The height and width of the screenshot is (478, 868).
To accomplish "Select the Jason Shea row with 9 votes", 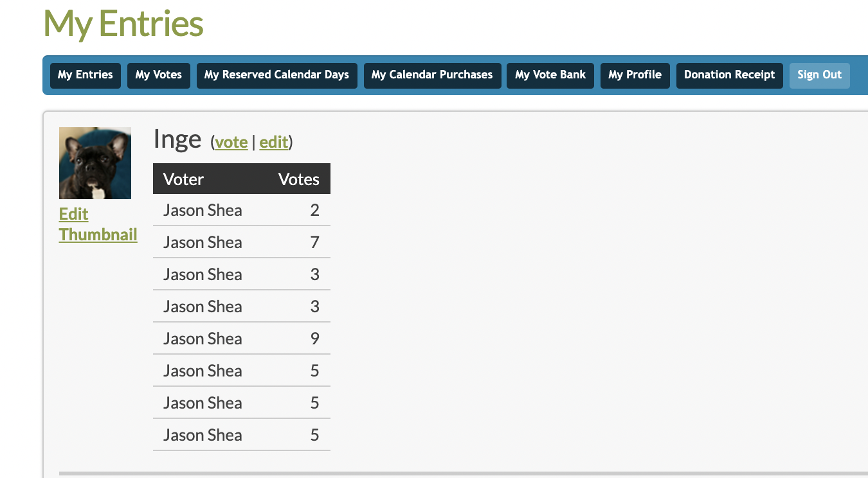I will 242,339.
